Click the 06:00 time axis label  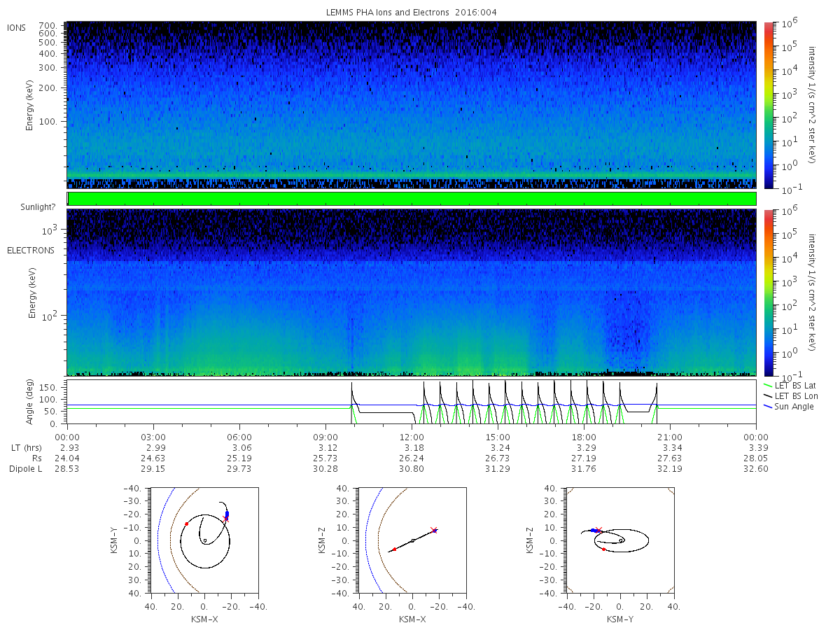239,436
